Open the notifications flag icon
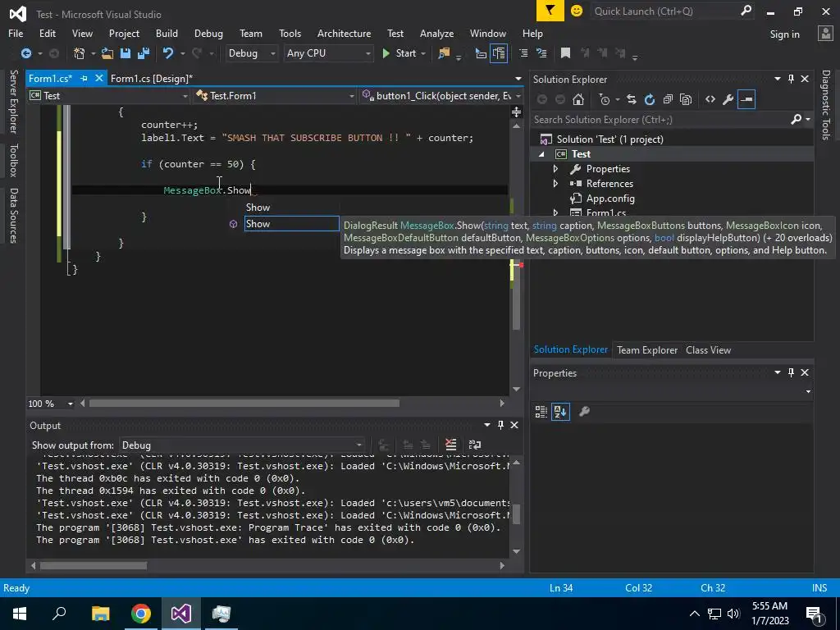Viewport: 840px width, 630px height. pos(550,11)
